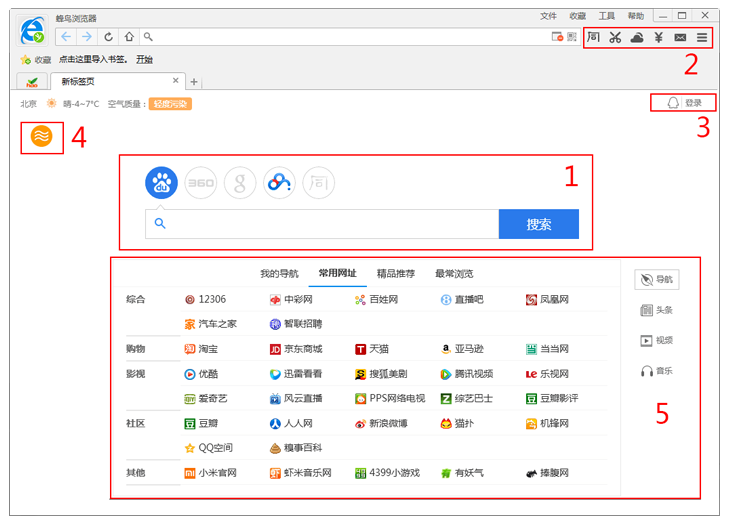729x521 pixels.
Task: Open the 新浪微博 link
Action: point(381,423)
